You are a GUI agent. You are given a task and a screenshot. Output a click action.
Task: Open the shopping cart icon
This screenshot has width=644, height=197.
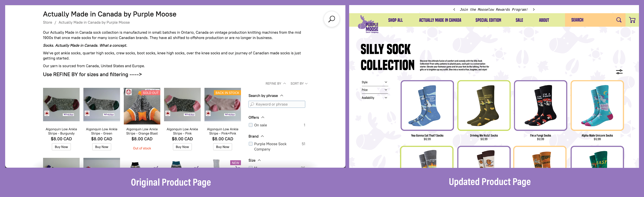(x=632, y=20)
